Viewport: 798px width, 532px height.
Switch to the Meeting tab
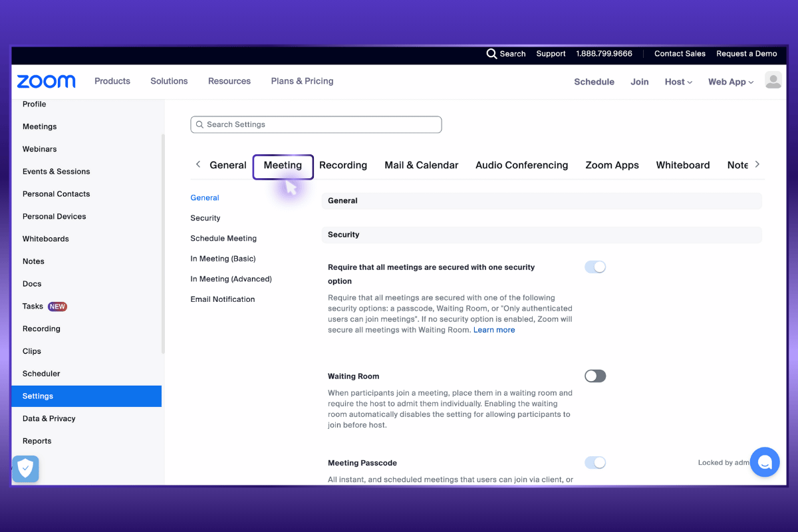[x=283, y=166]
